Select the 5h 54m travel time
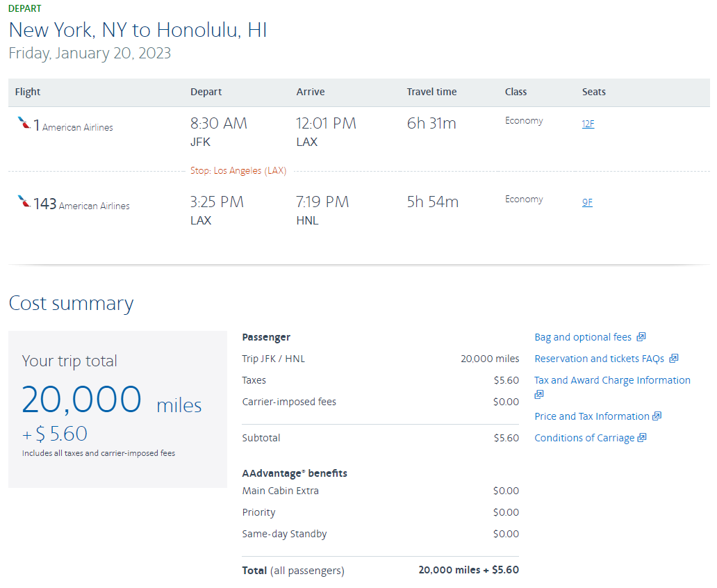The image size is (717, 588). pyautogui.click(x=433, y=202)
